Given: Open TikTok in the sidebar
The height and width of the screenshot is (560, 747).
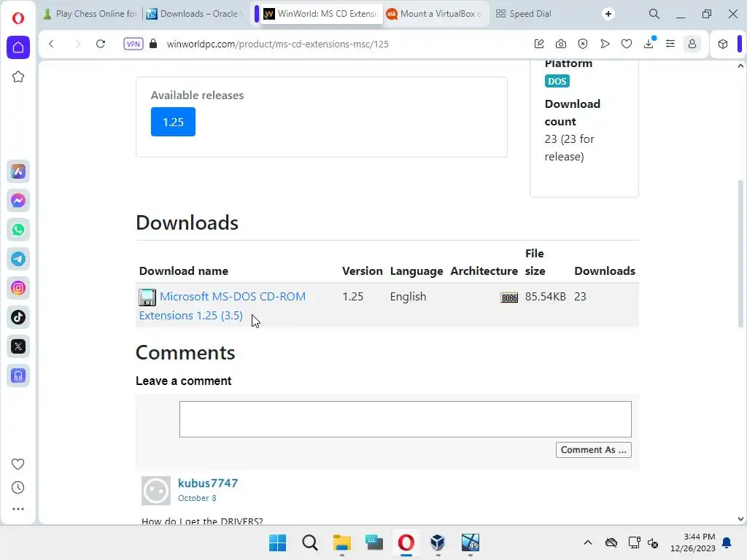Looking at the screenshot, I should [x=18, y=317].
